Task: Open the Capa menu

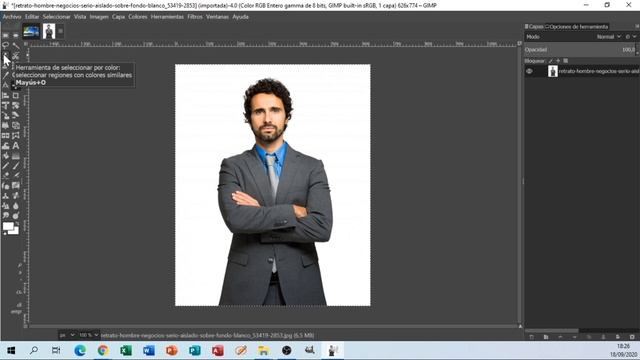Action: pos(118,17)
